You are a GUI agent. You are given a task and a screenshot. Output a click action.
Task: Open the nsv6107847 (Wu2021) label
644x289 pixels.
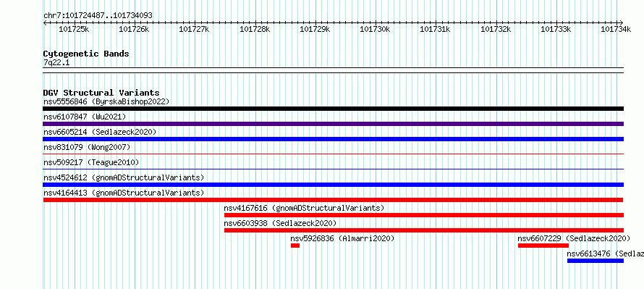[x=85, y=117]
